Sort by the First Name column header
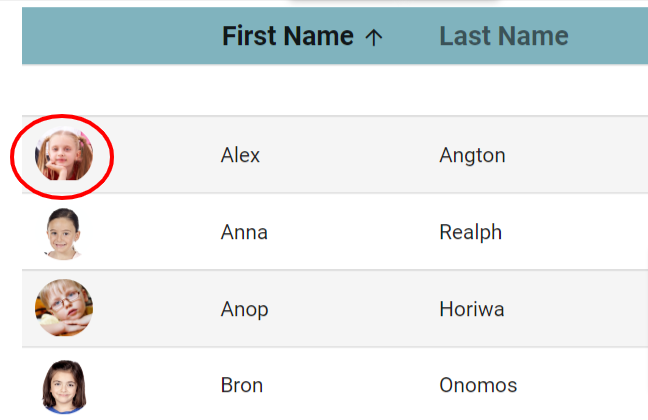 (288, 36)
